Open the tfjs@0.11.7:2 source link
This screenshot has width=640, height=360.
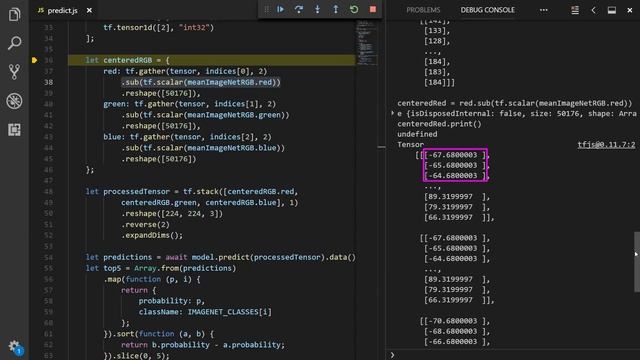click(606, 144)
